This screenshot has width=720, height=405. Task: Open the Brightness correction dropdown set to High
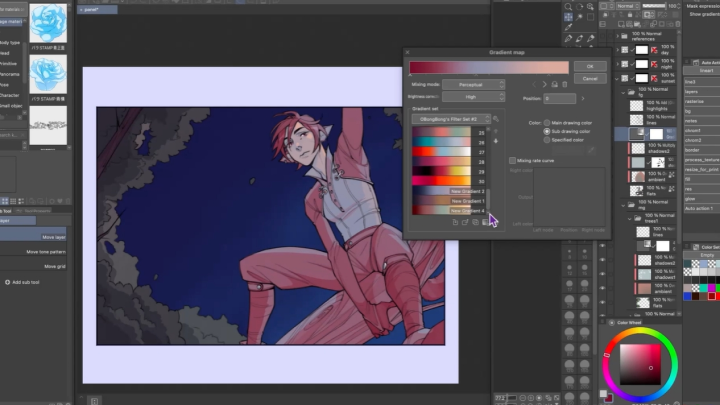point(473,97)
